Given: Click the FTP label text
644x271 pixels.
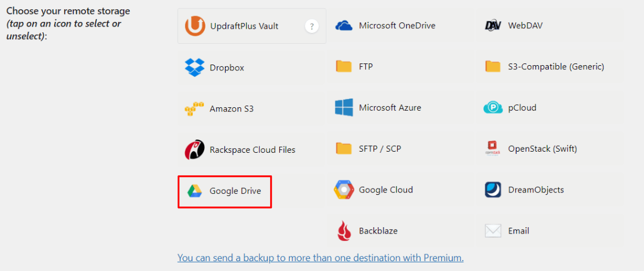Looking at the screenshot, I should 366,66.
